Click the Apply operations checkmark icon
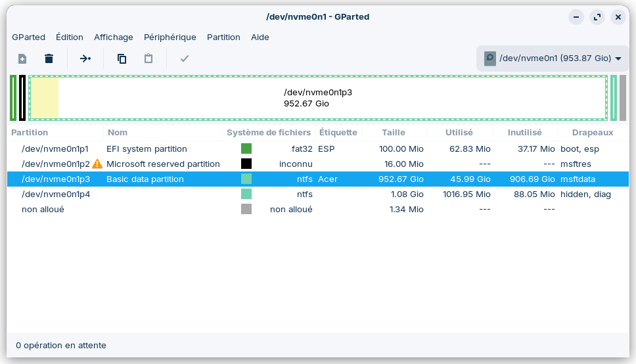636x364 pixels. [x=185, y=58]
